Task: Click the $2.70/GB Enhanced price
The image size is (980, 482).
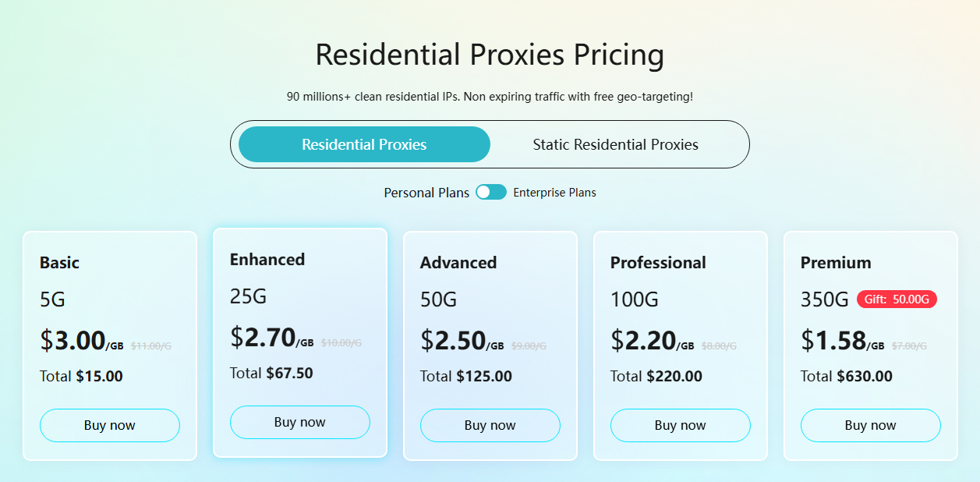Action: (271, 338)
